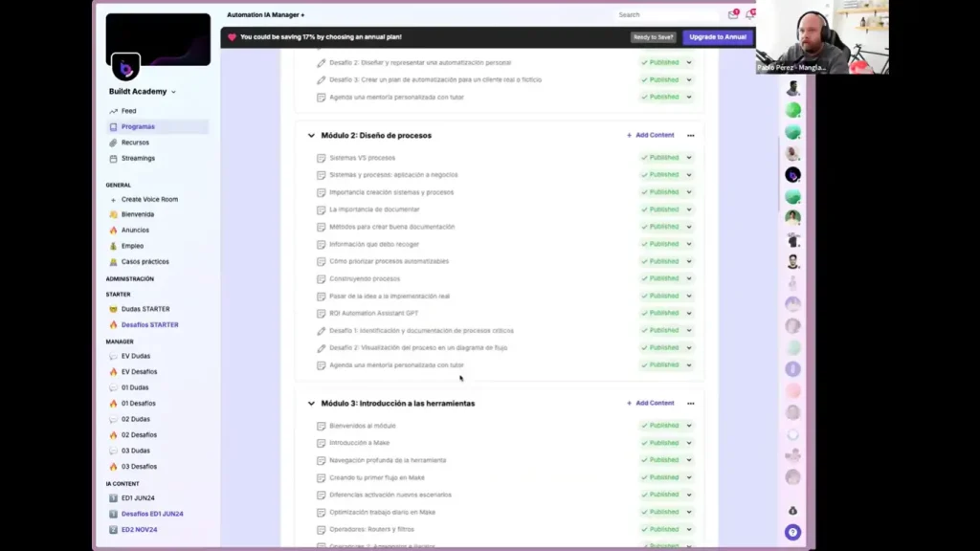
Task: Click the notifications bell icon
Action: (x=749, y=14)
